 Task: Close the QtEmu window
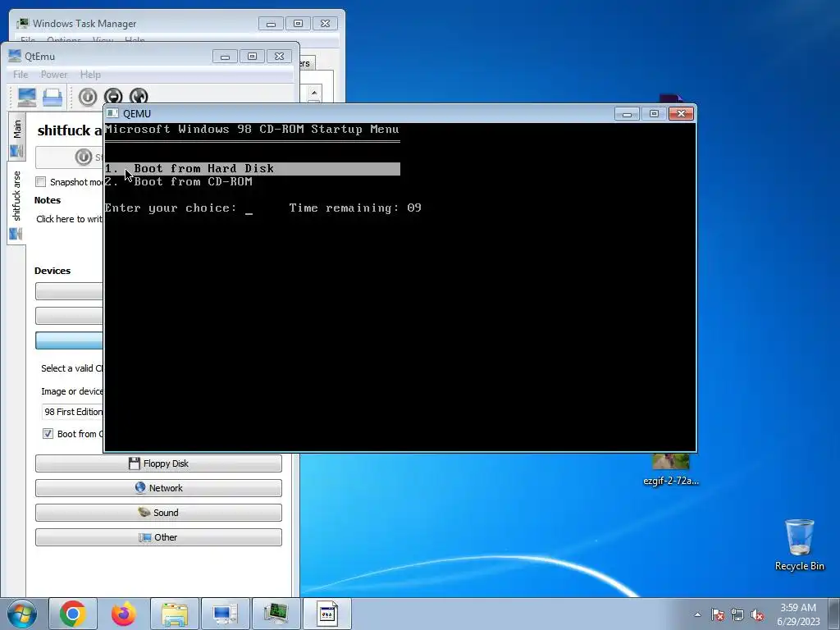(x=279, y=57)
